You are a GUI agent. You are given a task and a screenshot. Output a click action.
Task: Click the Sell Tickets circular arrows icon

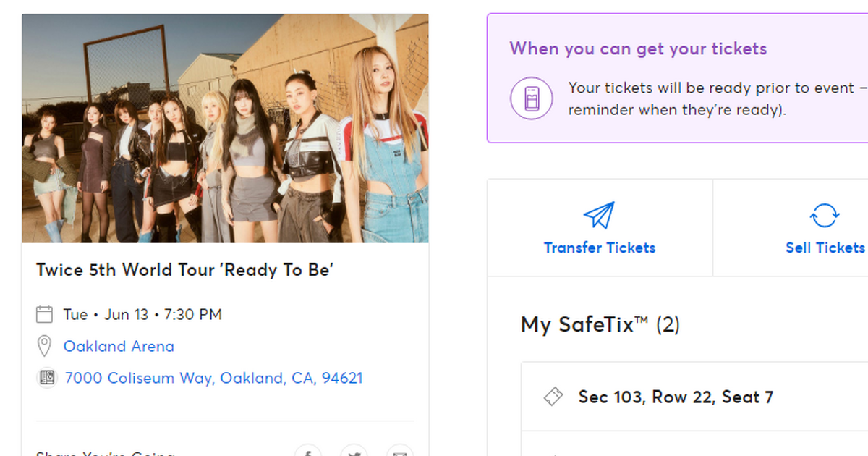tap(823, 214)
